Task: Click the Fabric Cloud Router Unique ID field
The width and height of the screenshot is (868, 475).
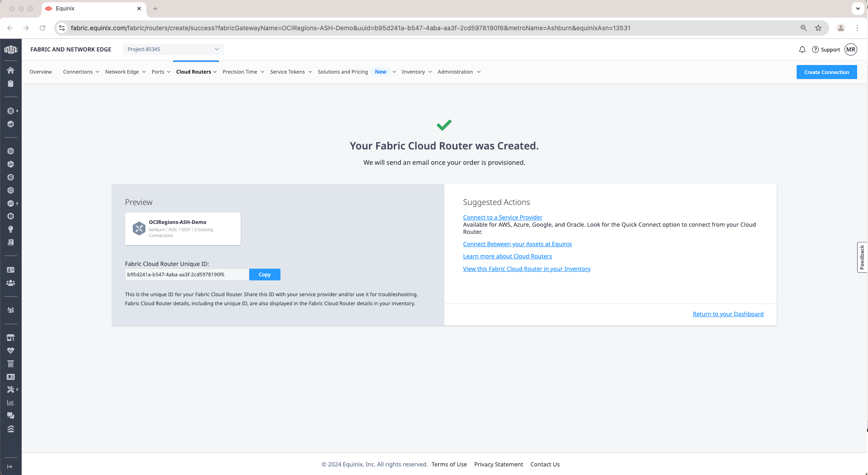Action: [187, 275]
